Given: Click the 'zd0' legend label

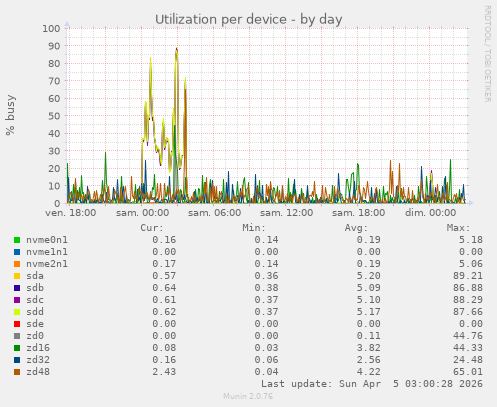Looking at the screenshot, I should click(35, 336).
